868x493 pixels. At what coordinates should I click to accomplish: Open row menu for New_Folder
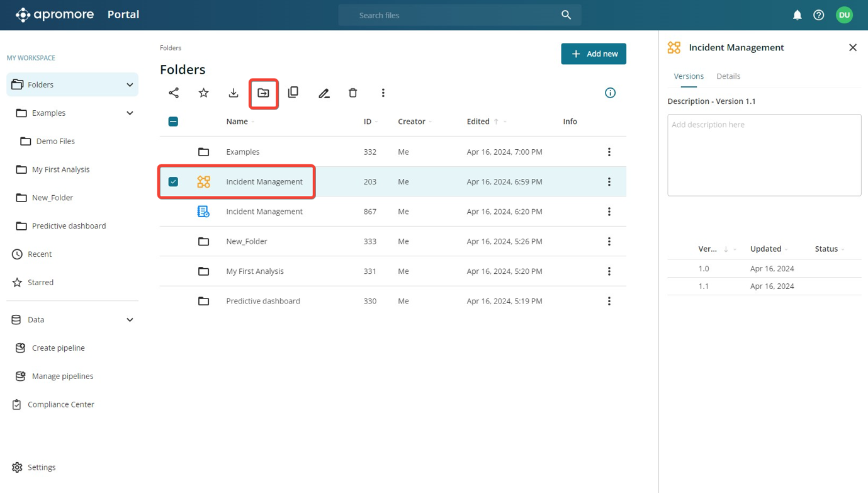point(609,242)
